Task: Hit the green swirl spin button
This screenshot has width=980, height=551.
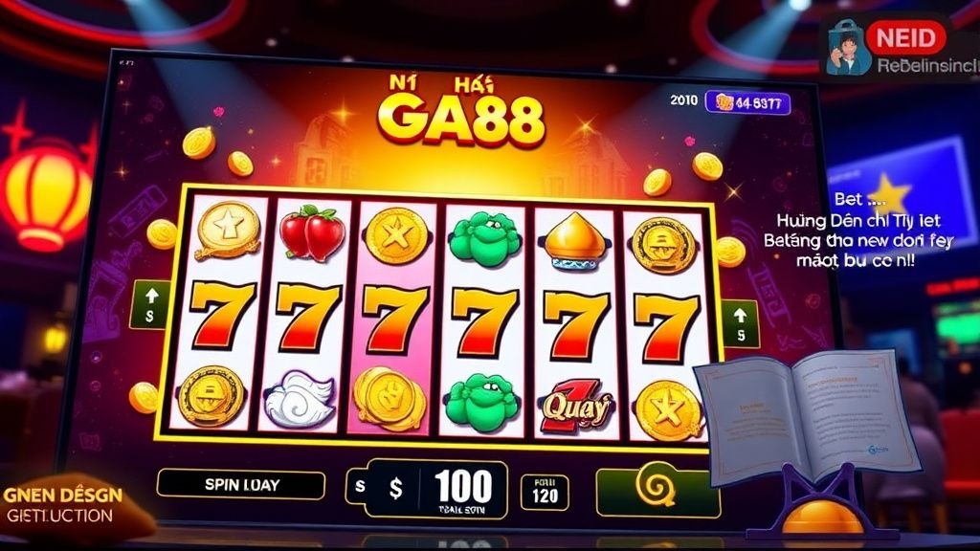Action: [655, 491]
